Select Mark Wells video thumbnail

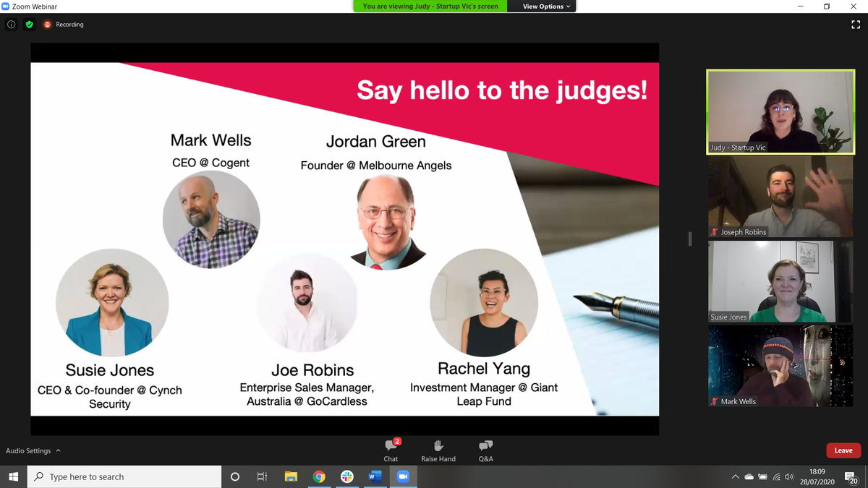780,366
